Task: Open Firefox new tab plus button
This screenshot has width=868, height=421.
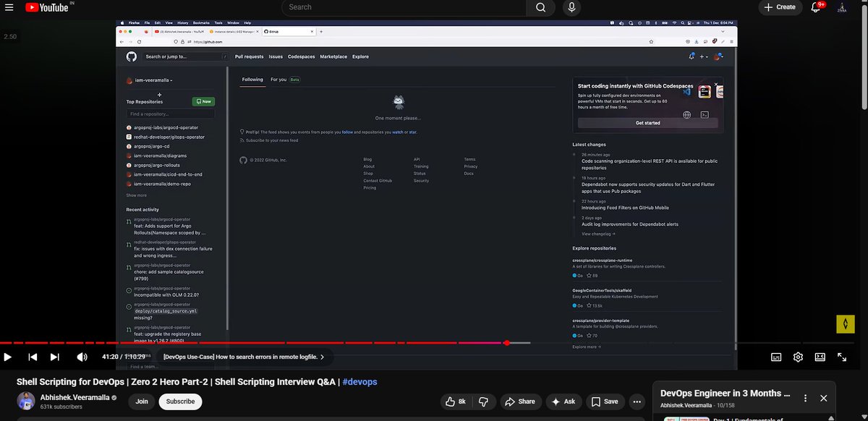Action: click(321, 32)
